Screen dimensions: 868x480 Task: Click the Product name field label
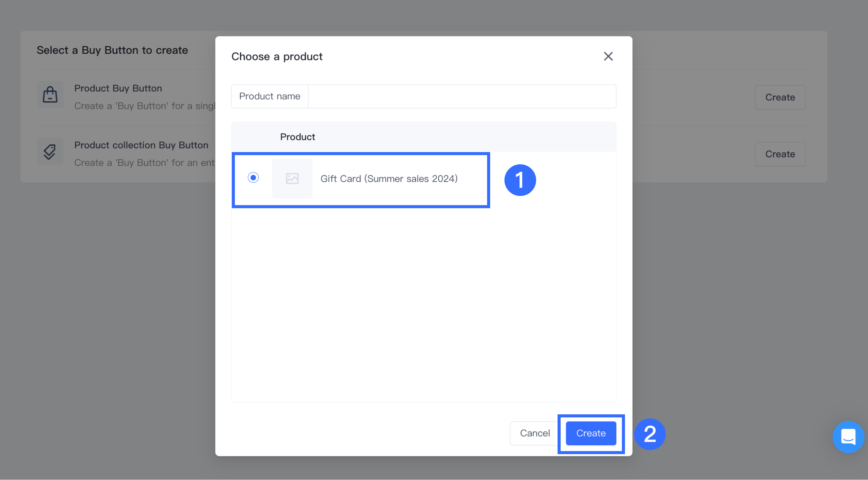click(270, 96)
